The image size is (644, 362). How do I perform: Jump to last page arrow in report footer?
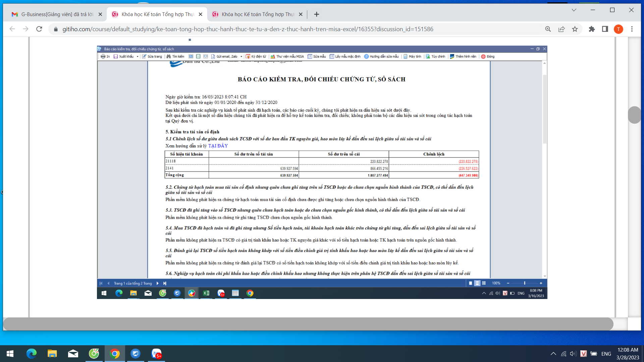(165, 283)
